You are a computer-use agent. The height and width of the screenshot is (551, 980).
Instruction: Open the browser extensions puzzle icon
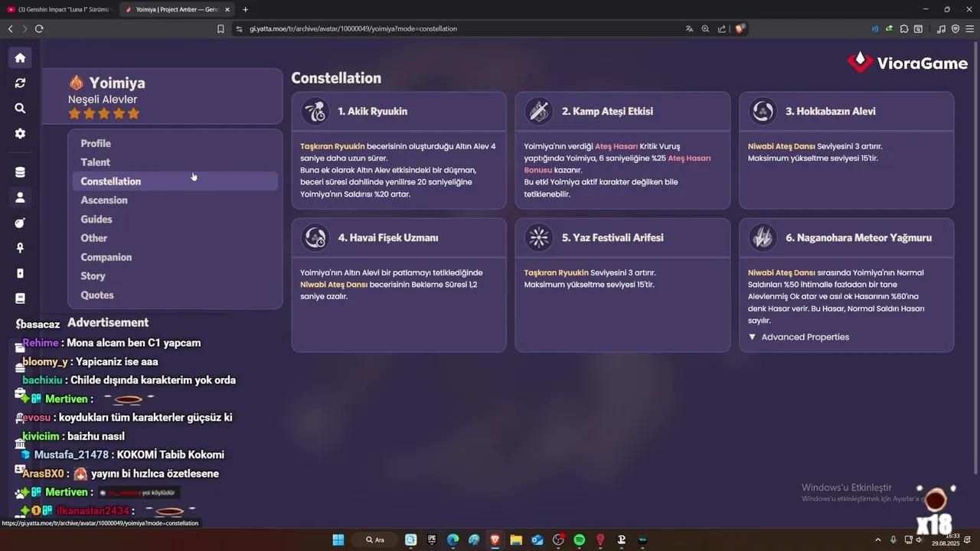[x=904, y=28]
